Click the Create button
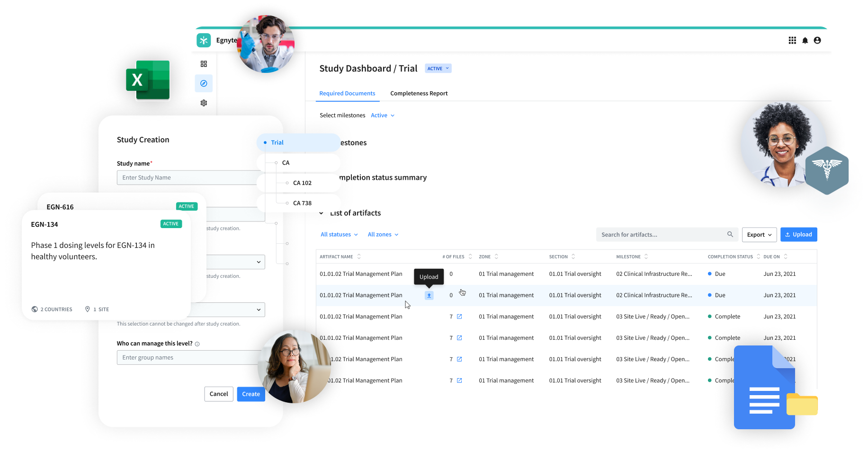Screen dimensions: 868x451 (x=251, y=394)
